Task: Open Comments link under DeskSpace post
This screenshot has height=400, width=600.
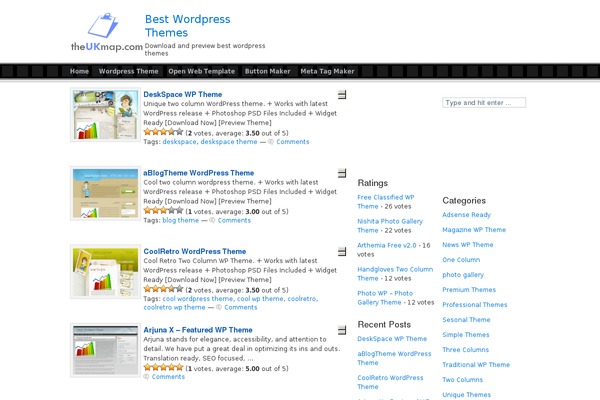Action: tap(293, 142)
